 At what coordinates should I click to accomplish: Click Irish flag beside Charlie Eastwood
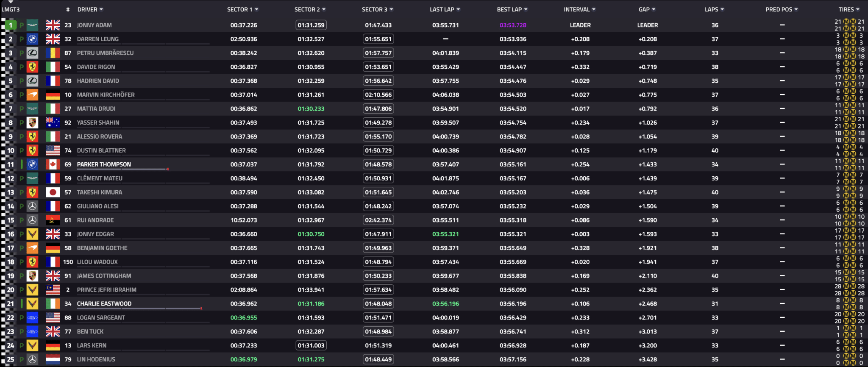coord(53,304)
